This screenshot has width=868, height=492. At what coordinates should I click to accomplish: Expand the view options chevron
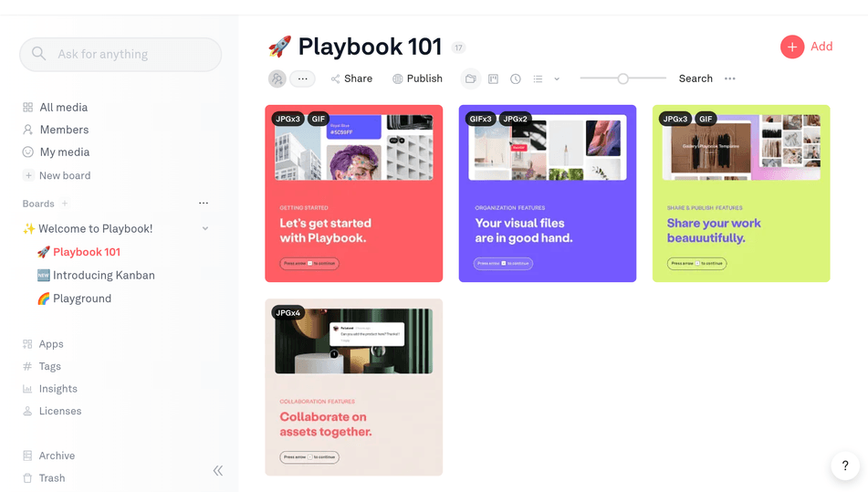[557, 79]
